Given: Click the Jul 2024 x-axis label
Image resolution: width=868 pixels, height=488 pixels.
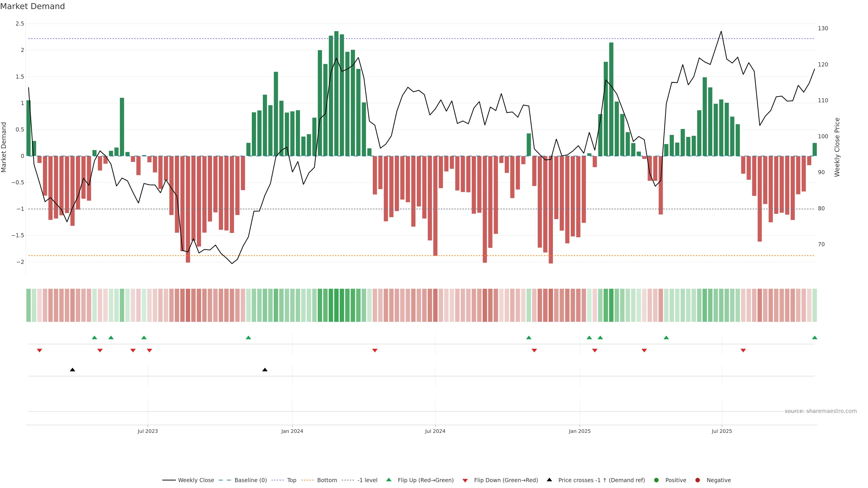Looking at the screenshot, I should coord(435,431).
